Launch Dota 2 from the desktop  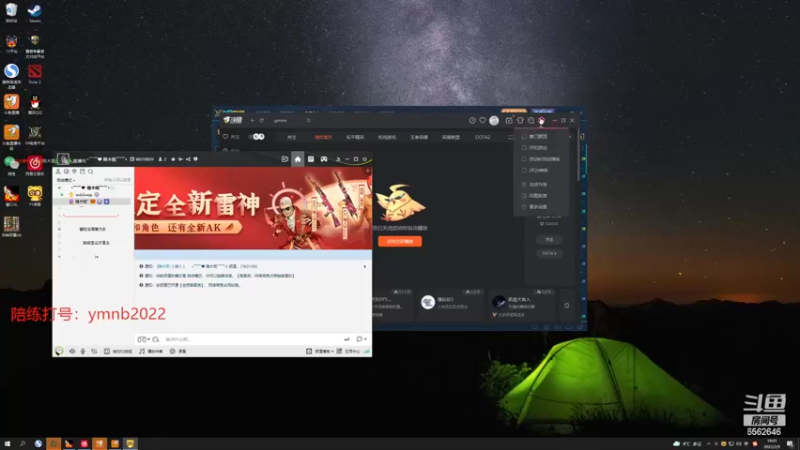click(x=35, y=73)
